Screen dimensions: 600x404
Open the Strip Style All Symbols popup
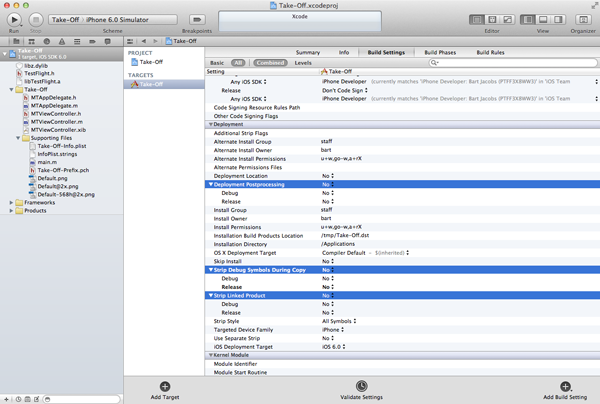click(x=339, y=321)
